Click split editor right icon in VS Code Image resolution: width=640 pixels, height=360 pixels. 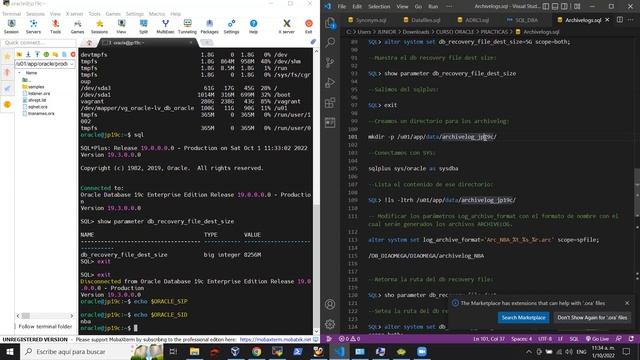[620, 20]
